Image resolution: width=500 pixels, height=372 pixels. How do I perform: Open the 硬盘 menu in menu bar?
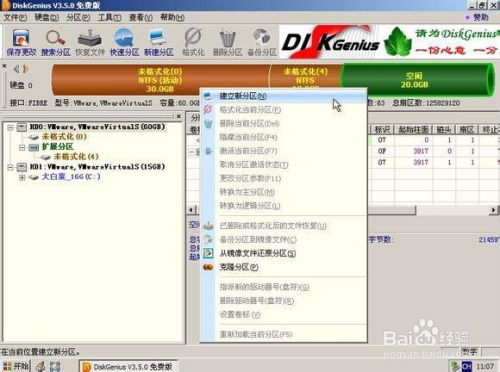click(x=47, y=17)
